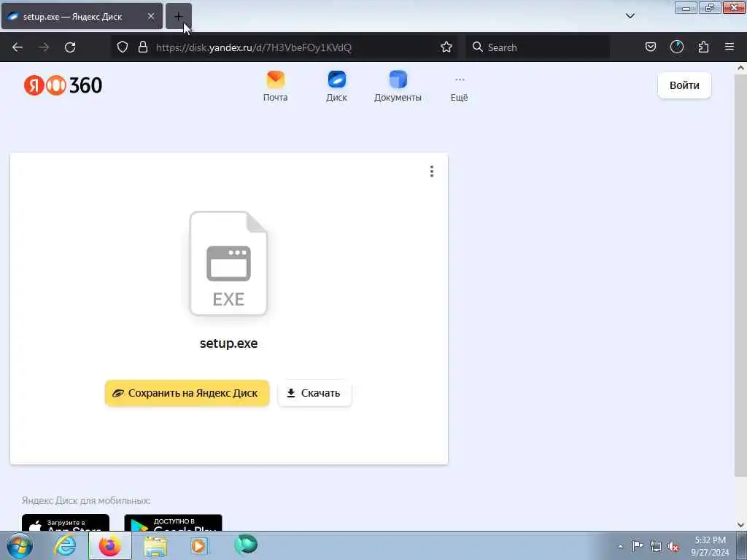Click the forward navigation arrow
747x560 pixels.
pos(44,47)
